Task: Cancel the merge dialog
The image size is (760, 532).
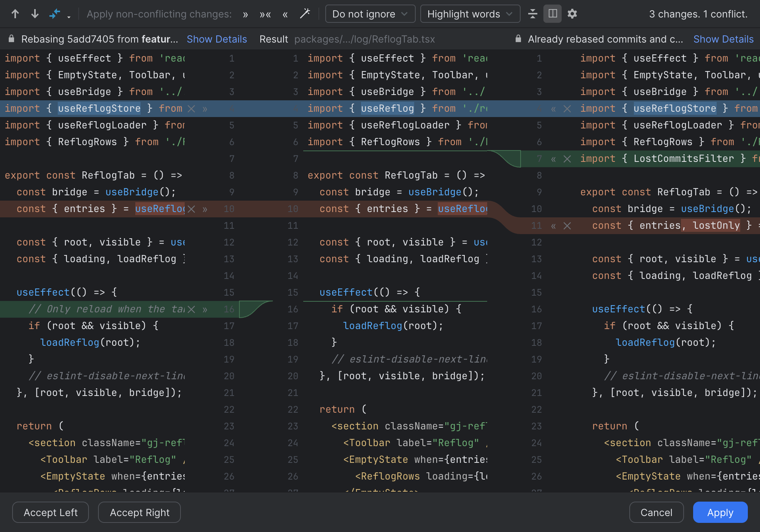Action: 656,512
